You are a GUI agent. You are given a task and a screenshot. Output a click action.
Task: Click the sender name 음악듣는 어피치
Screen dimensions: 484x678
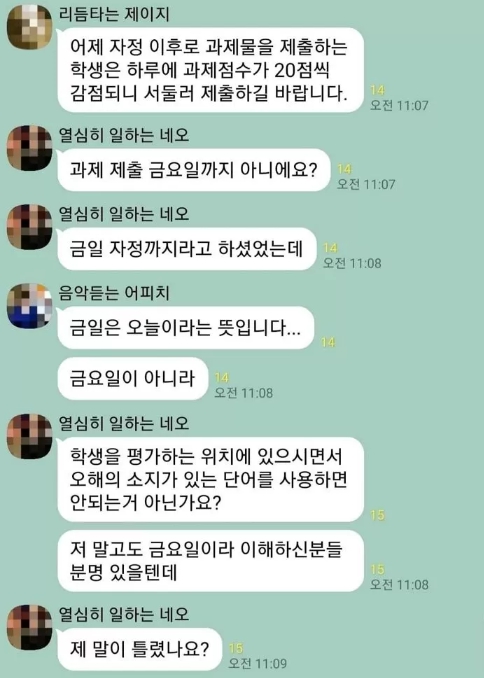[x=114, y=294]
